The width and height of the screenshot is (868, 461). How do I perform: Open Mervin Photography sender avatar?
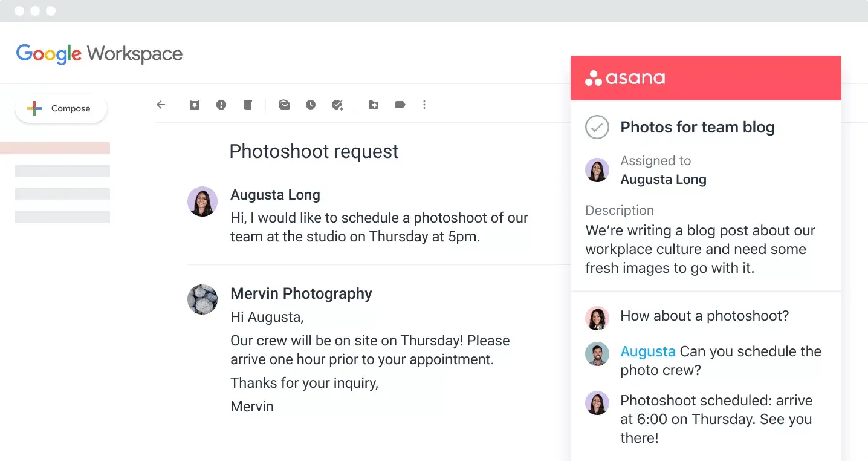pyautogui.click(x=202, y=299)
